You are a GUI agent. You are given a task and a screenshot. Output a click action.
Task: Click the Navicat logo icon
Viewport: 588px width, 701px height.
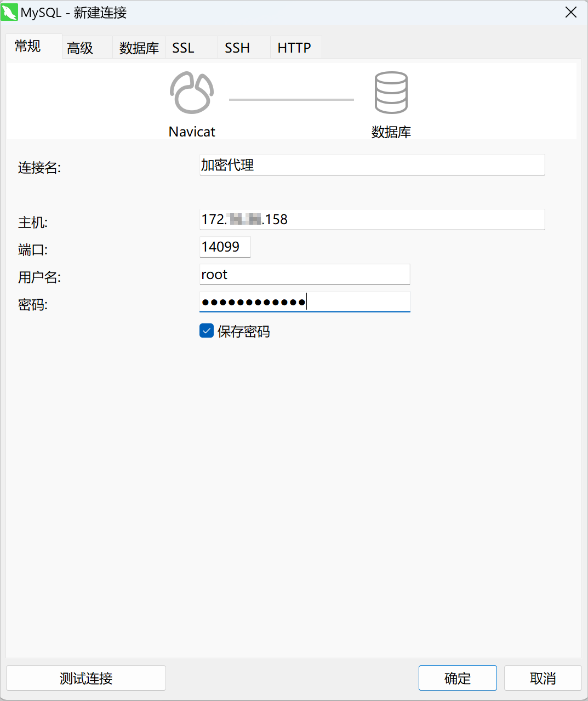click(192, 93)
